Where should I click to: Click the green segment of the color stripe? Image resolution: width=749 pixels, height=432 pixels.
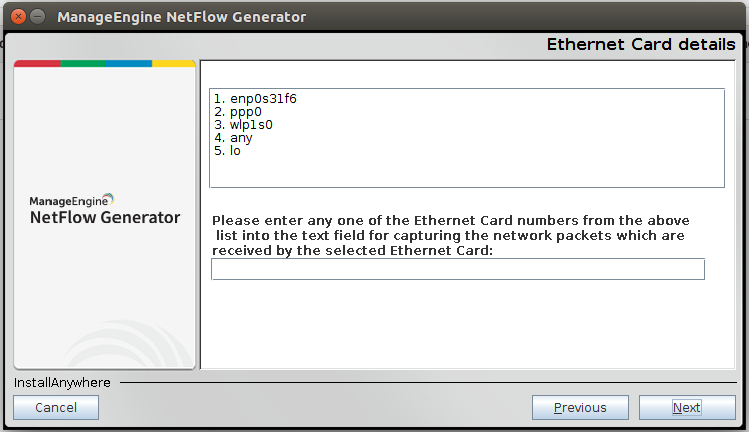click(x=83, y=63)
